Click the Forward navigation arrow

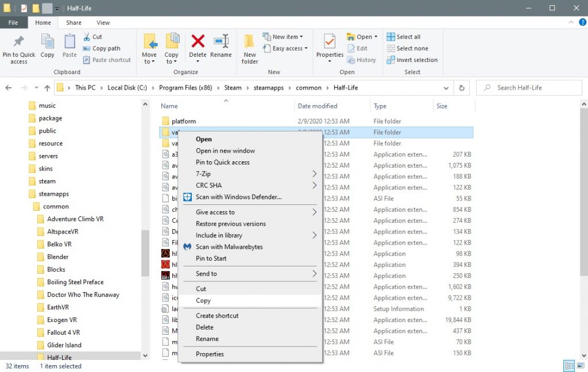(x=24, y=88)
